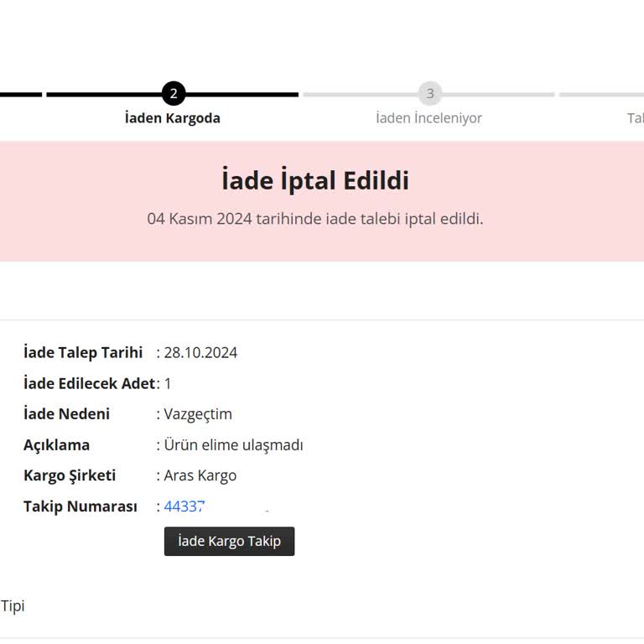
Task: Open tracking number link 44337
Action: click(184, 506)
